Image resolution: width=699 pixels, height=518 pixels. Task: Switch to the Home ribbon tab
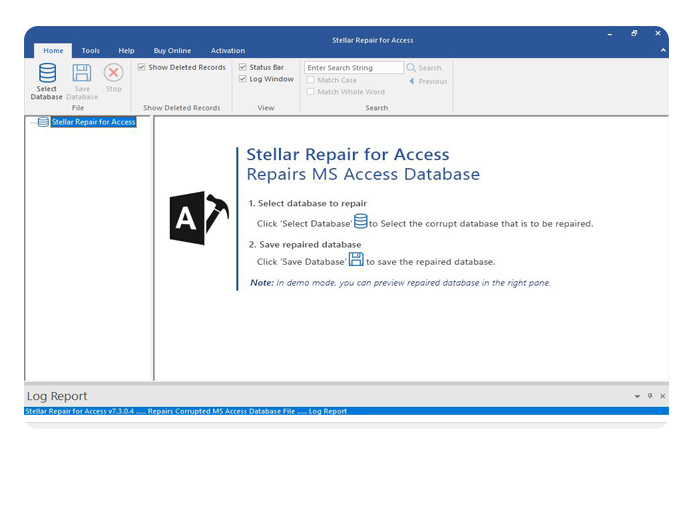(x=53, y=51)
